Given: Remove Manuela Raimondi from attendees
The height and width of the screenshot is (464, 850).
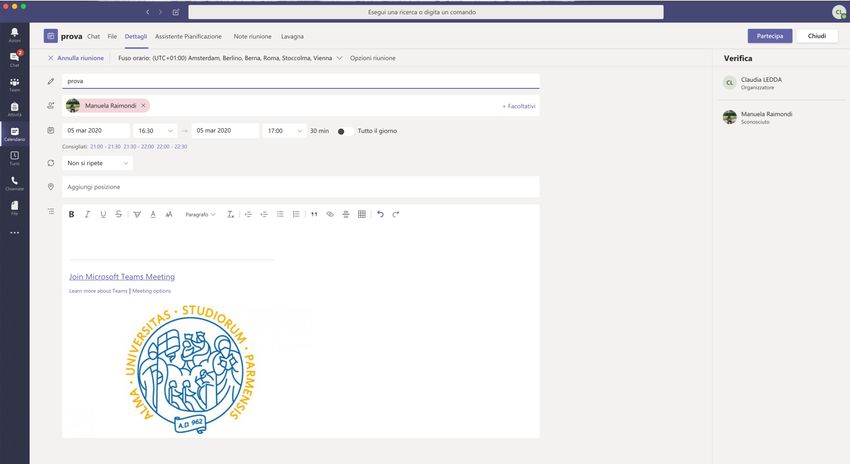Looking at the screenshot, I should [x=144, y=105].
